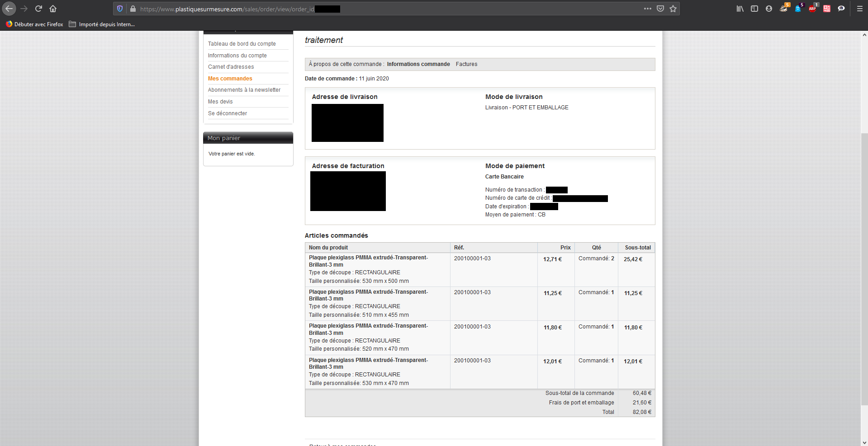The width and height of the screenshot is (868, 446).
Task: Open the Ghostery extension icon
Action: 798,9
